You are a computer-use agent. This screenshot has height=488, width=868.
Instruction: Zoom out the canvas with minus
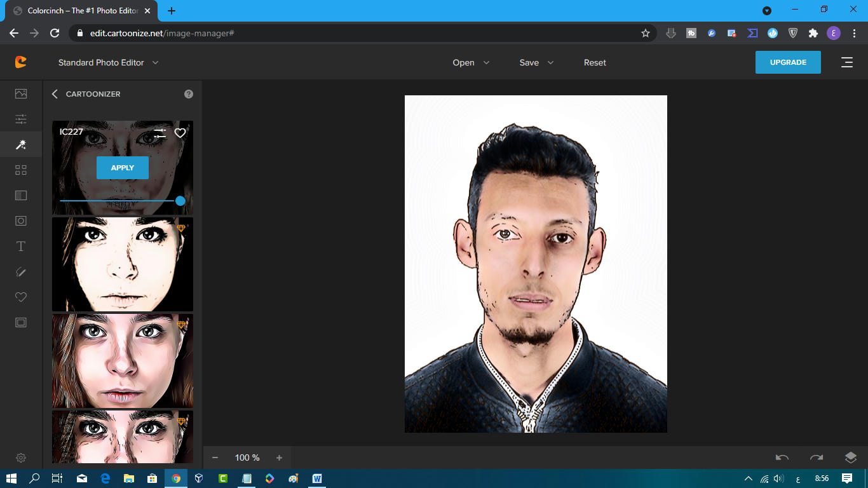[x=215, y=457]
